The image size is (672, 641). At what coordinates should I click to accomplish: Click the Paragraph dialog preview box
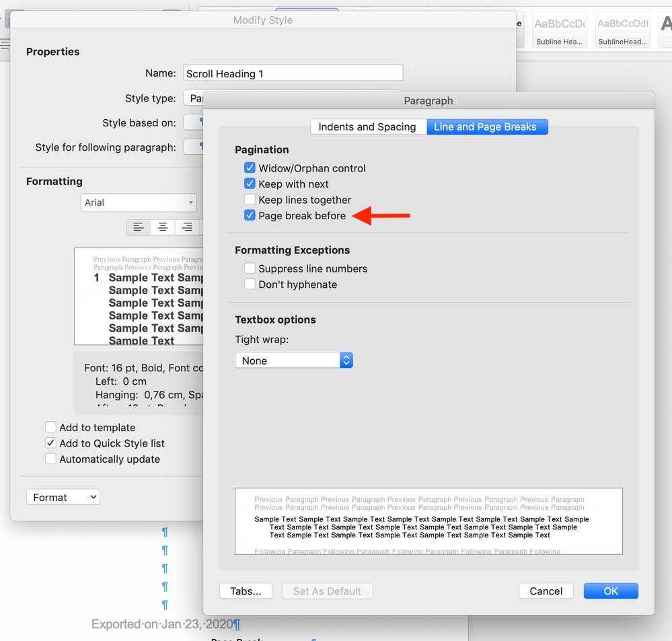tap(428, 521)
